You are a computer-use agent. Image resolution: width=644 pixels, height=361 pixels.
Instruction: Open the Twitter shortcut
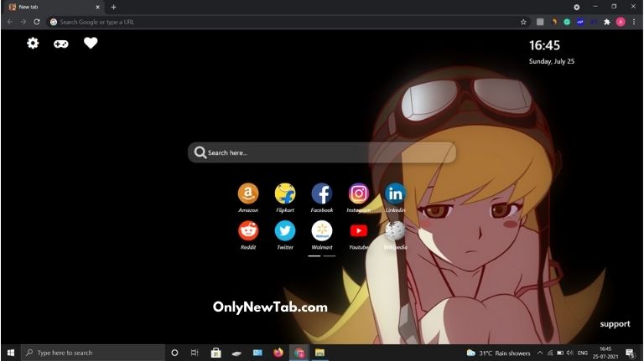(x=285, y=231)
